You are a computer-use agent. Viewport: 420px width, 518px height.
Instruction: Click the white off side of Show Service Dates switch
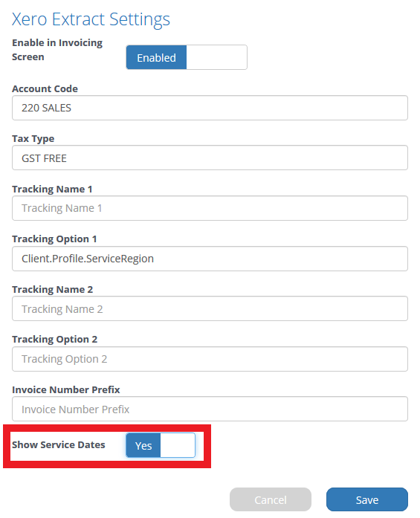(x=178, y=445)
